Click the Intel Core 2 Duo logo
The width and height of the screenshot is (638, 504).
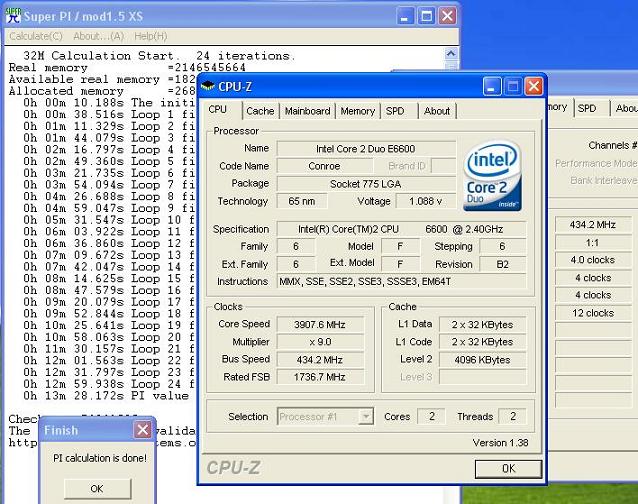coord(492,176)
